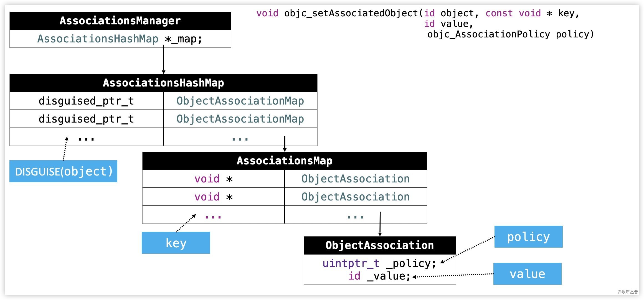Click the blue DISGUISE(object) box

63,171
